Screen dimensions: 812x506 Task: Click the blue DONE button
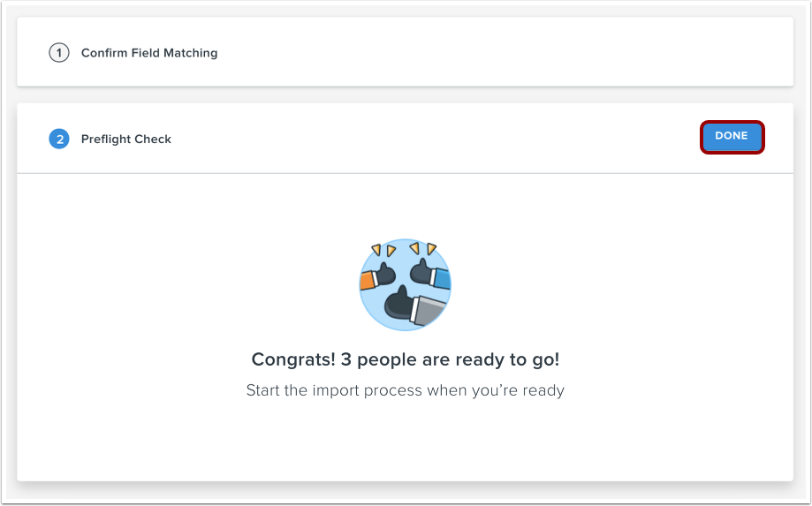pos(732,137)
